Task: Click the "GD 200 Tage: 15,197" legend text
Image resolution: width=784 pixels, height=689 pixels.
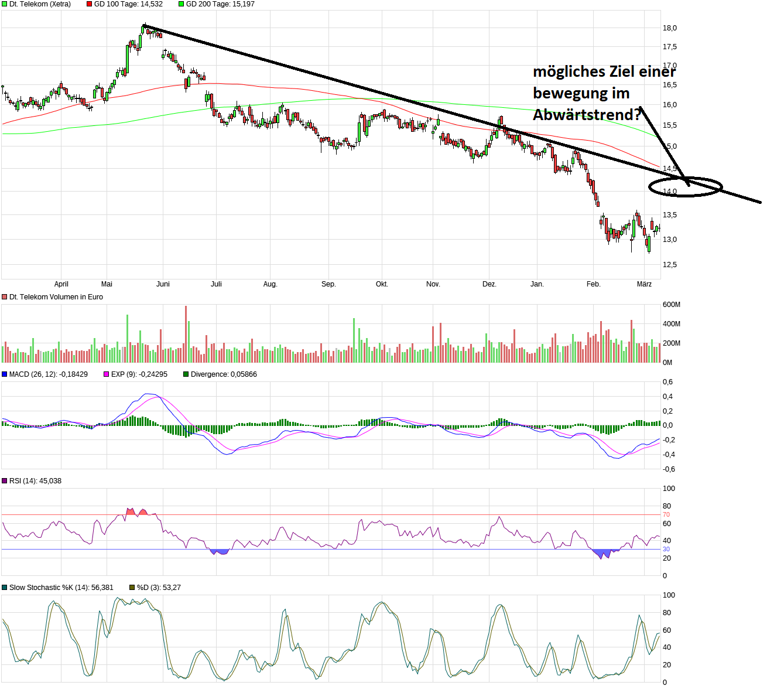Action: (x=220, y=4)
